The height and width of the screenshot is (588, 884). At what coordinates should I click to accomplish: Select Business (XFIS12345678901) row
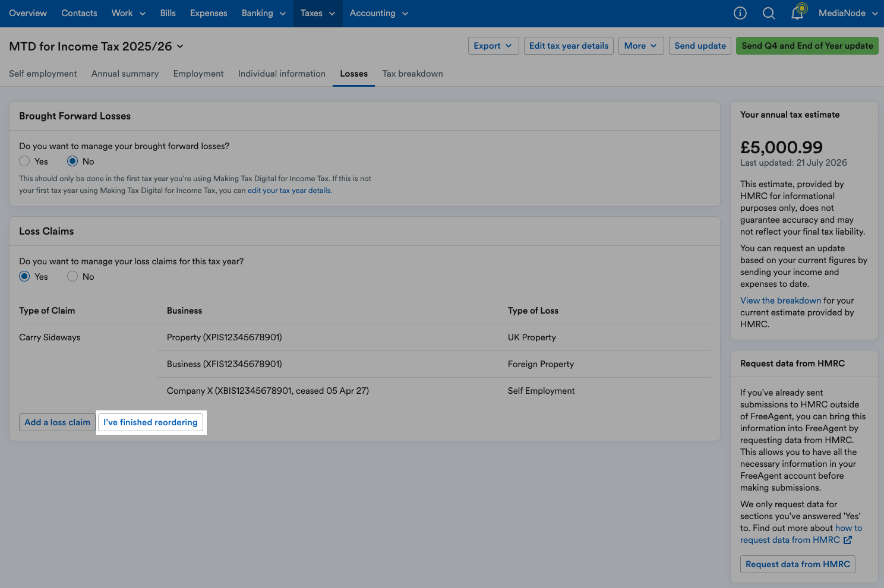tap(434, 364)
